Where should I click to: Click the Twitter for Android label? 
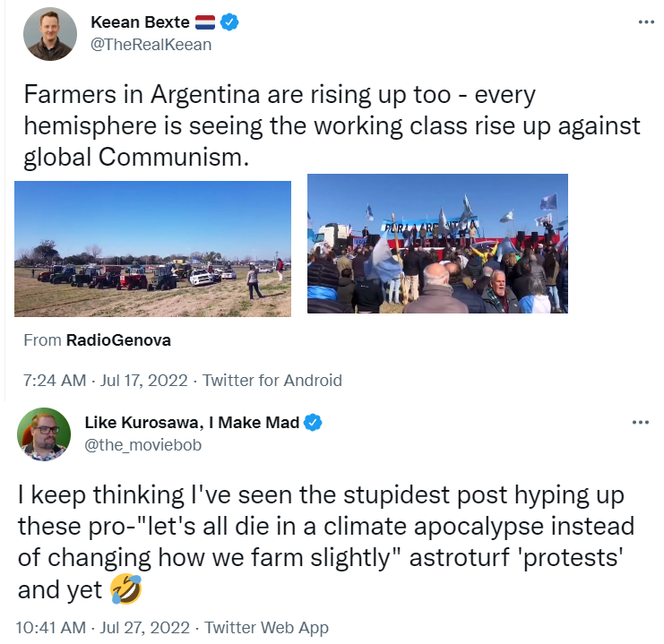point(272,380)
